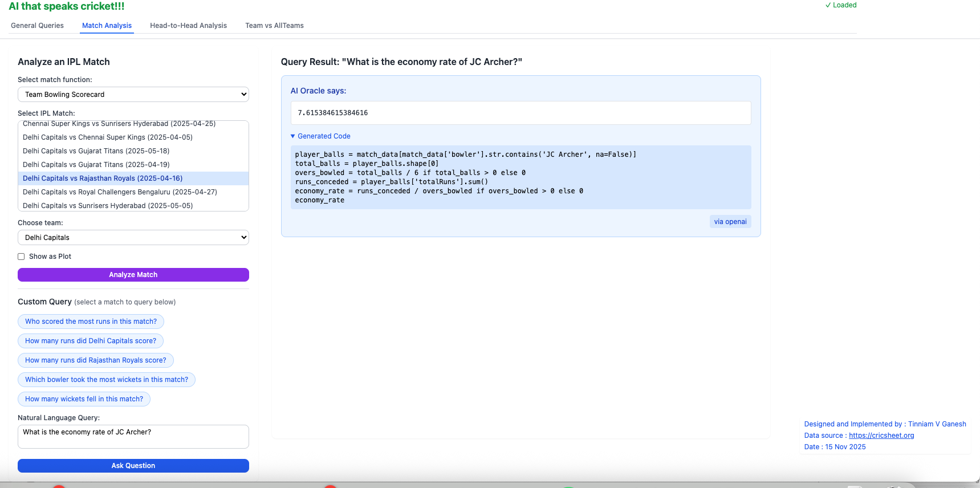980x488 pixels.
Task: Ask how many runs Rajasthan Royals scored
Action: tap(96, 360)
